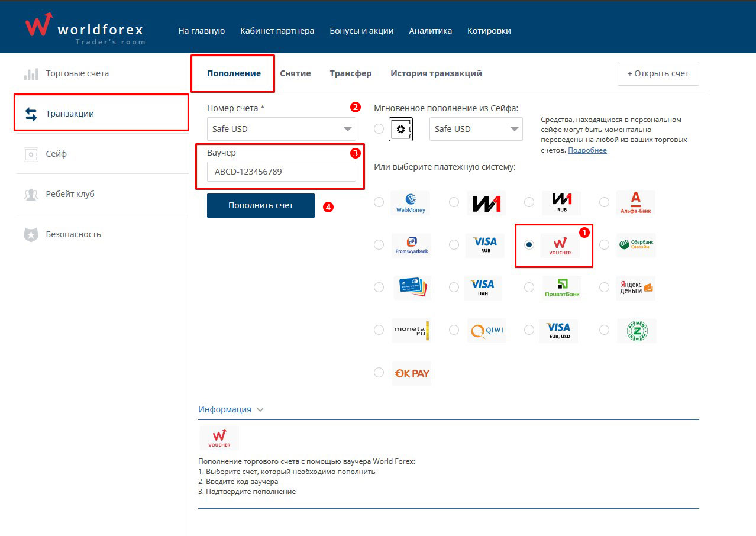
Task: Switch to the Трансфер tab
Action: point(351,73)
